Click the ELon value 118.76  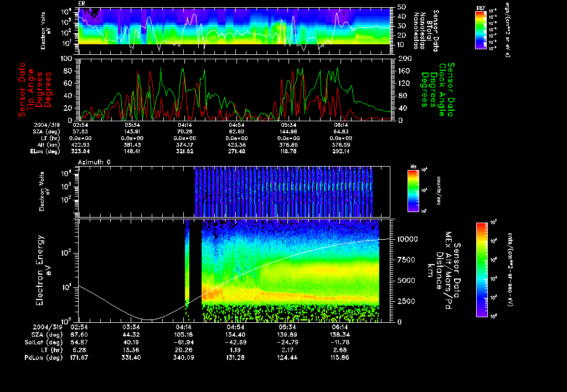tap(288, 152)
